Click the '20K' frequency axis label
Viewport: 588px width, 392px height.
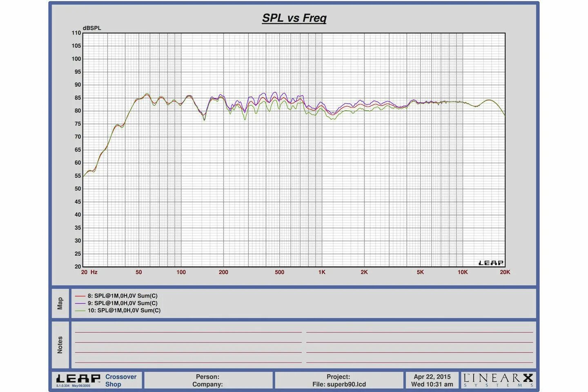(505, 272)
